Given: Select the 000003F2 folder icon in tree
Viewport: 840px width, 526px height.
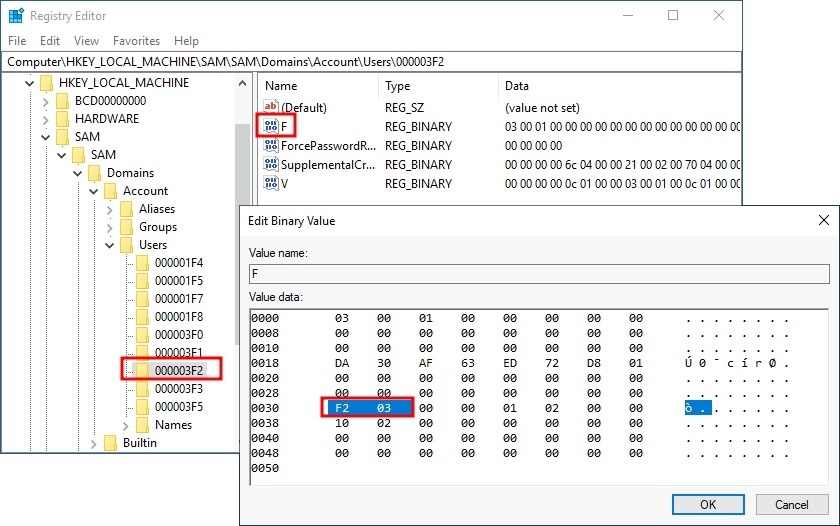Looking at the screenshot, I should click(142, 371).
